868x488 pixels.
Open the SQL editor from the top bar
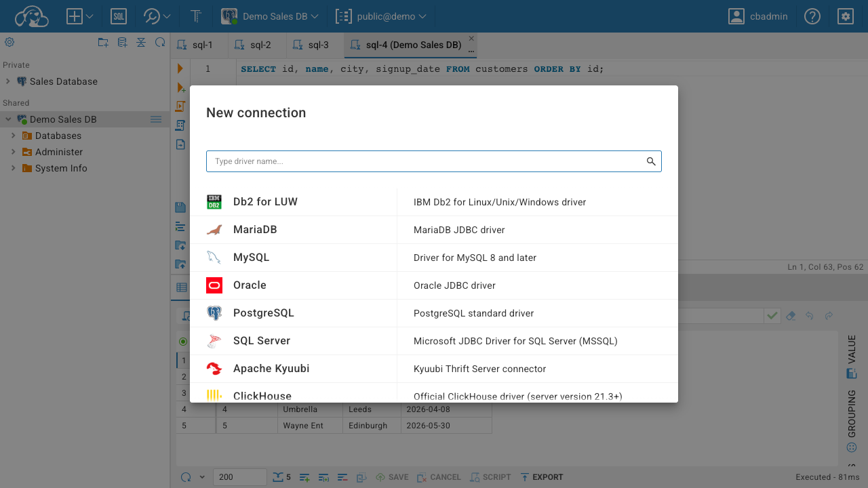tap(118, 16)
